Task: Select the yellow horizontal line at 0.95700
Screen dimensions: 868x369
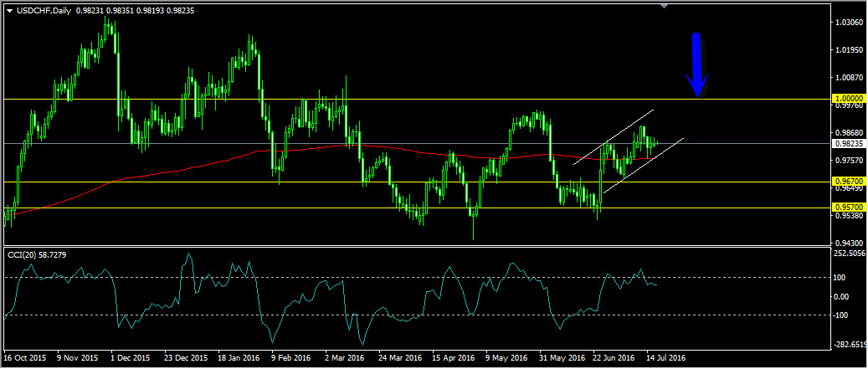Action: click(x=251, y=208)
